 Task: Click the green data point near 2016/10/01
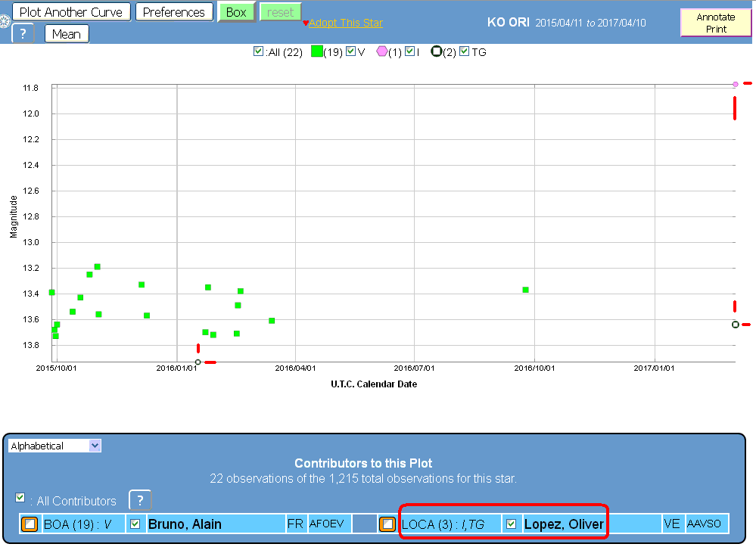(525, 290)
